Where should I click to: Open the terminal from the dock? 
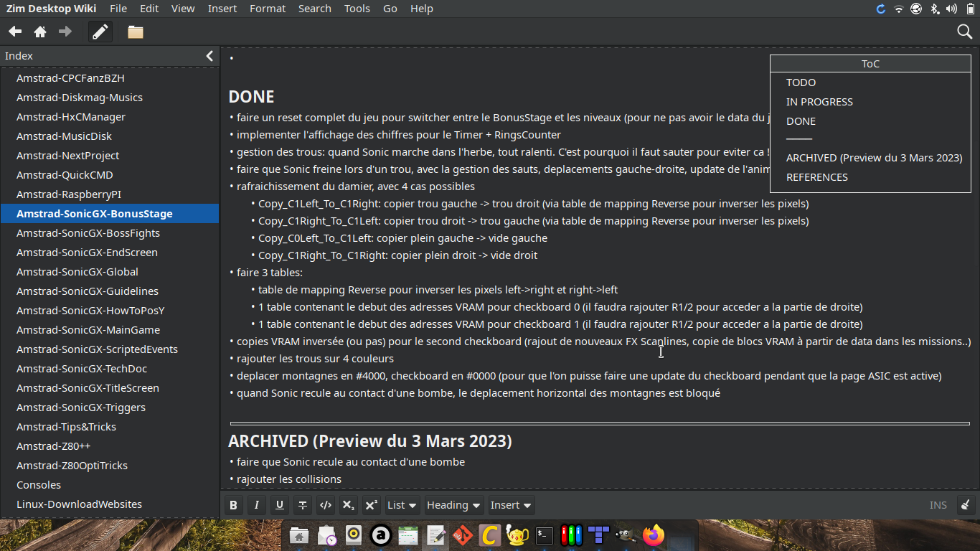[x=545, y=535]
